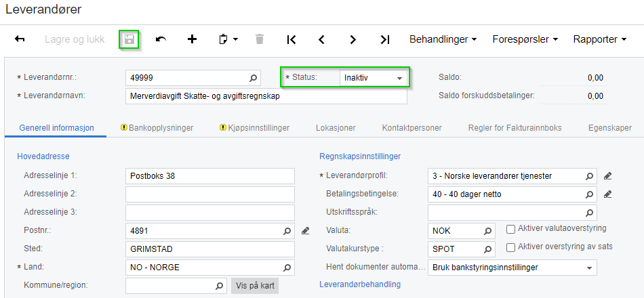Switch to the Kontaktpersoner tab
Screen dimensions: 644x298
[411, 127]
